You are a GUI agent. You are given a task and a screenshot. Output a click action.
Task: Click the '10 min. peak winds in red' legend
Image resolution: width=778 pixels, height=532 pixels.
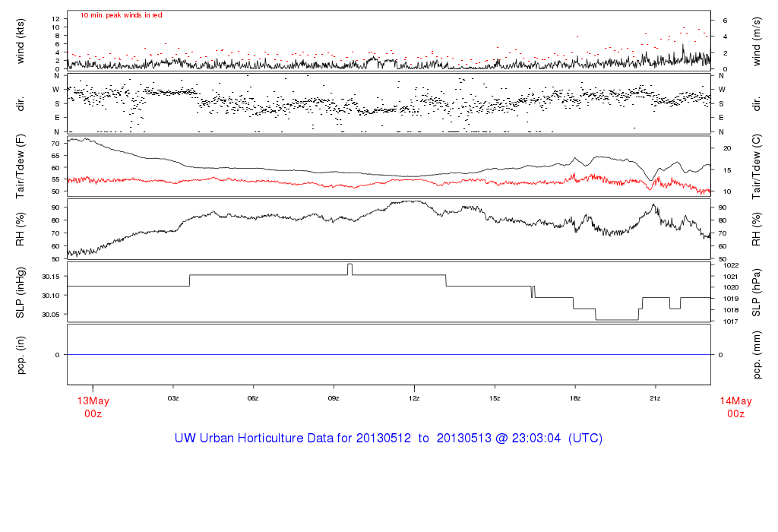pyautogui.click(x=121, y=15)
